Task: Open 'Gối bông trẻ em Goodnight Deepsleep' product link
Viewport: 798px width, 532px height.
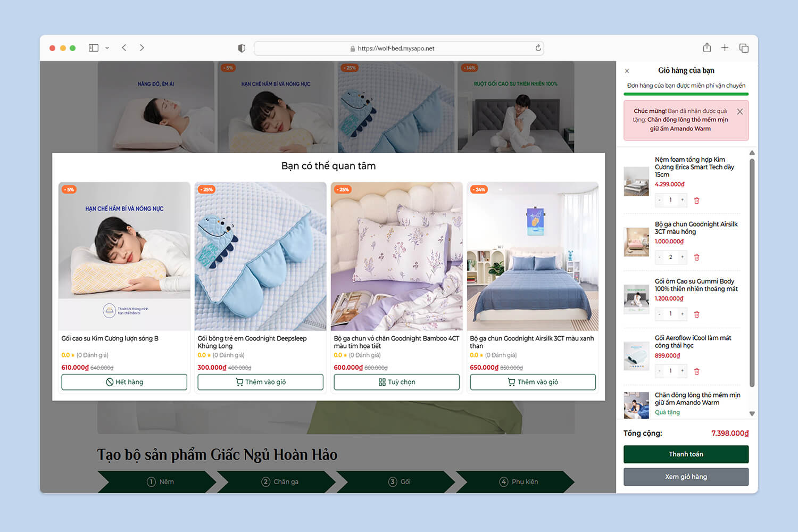Action: (x=252, y=342)
